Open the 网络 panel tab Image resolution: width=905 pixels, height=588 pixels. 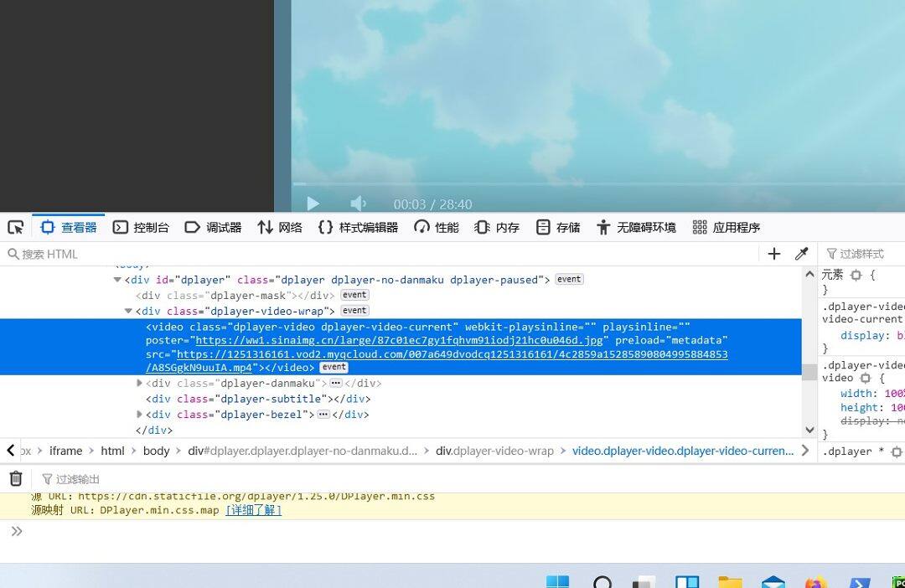[280, 227]
